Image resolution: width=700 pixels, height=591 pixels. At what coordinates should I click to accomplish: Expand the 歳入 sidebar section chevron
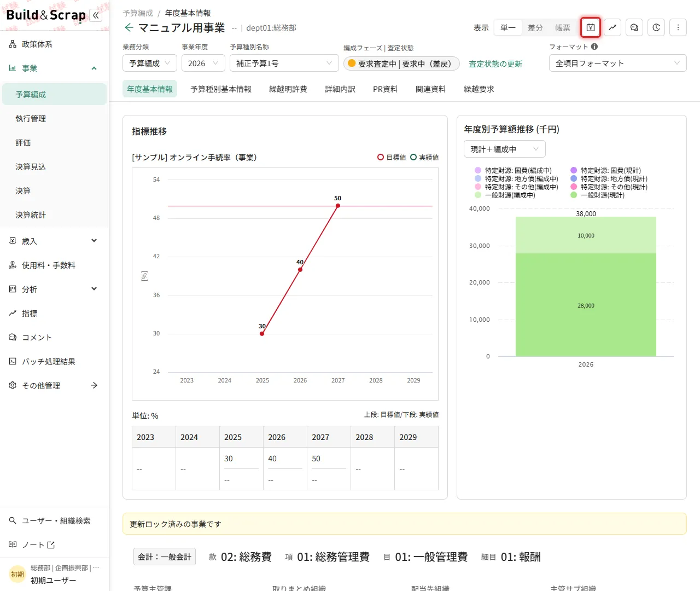click(x=94, y=241)
